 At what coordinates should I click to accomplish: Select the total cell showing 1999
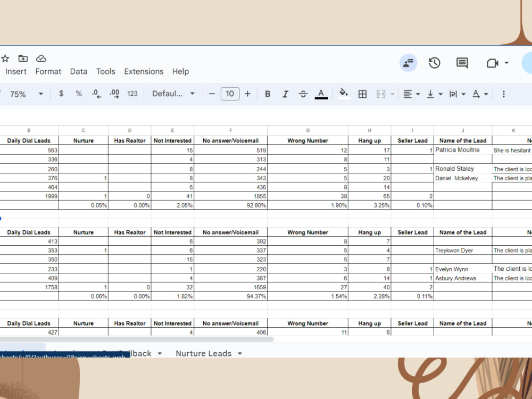click(29, 196)
